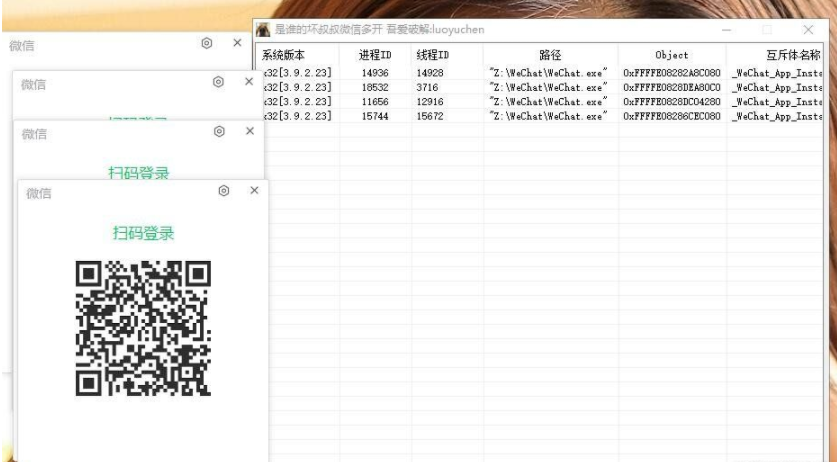Minimize the WeChat multi-open tool window
This screenshot has height=462, width=837.
[727, 29]
